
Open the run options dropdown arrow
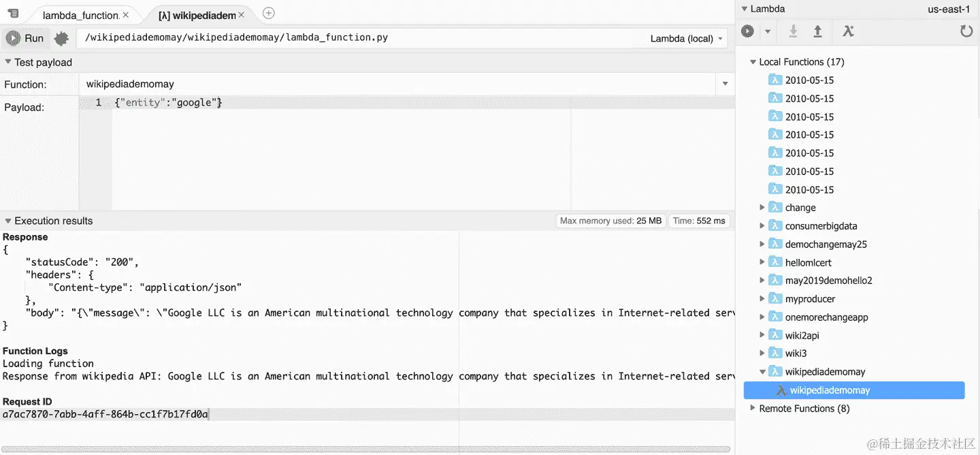click(x=768, y=31)
